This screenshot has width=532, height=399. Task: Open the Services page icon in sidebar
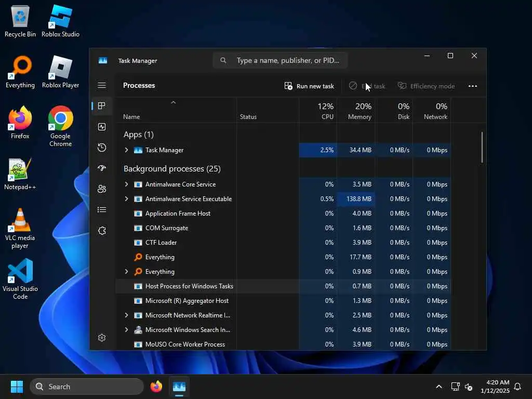(x=102, y=231)
